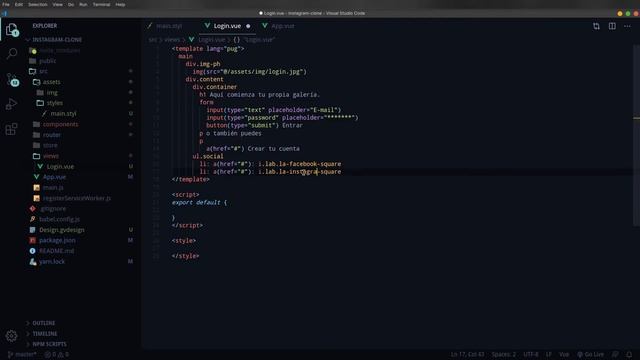Expand the router folder
Viewport: 640px width, 360px height.
51,135
